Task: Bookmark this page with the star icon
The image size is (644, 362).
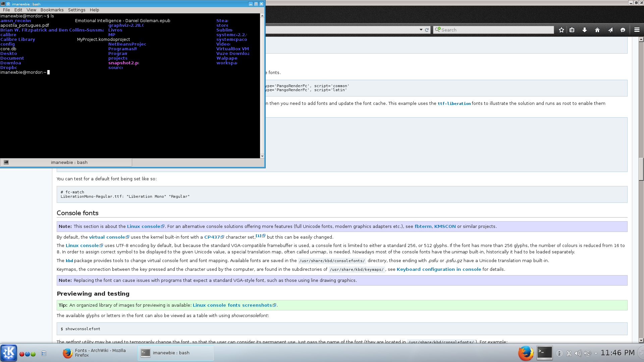Action: click(561, 30)
